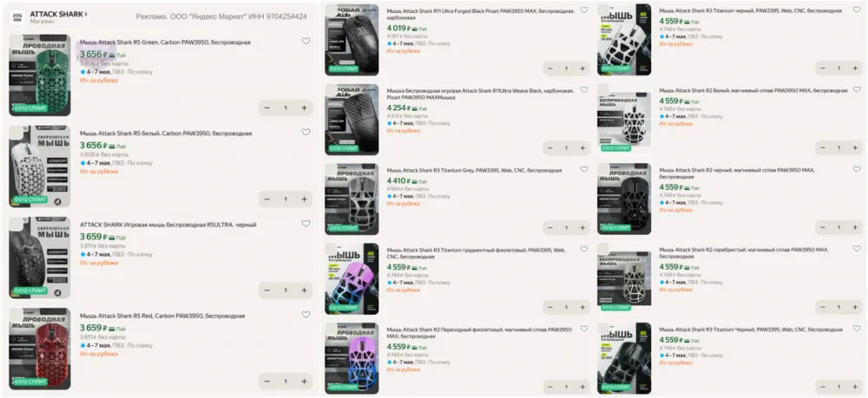Add Attack Shark R5 Red to wishlist
Screen dimensions: 868x398
[306, 315]
